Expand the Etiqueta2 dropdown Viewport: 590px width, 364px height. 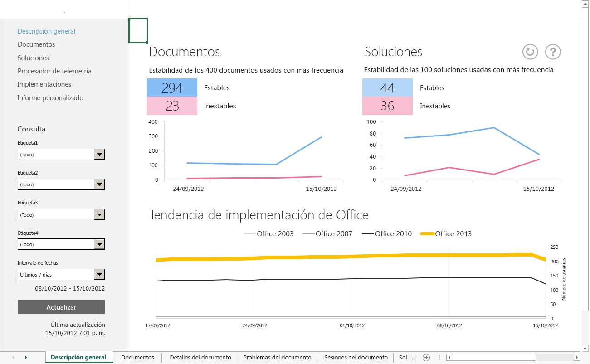click(x=100, y=184)
